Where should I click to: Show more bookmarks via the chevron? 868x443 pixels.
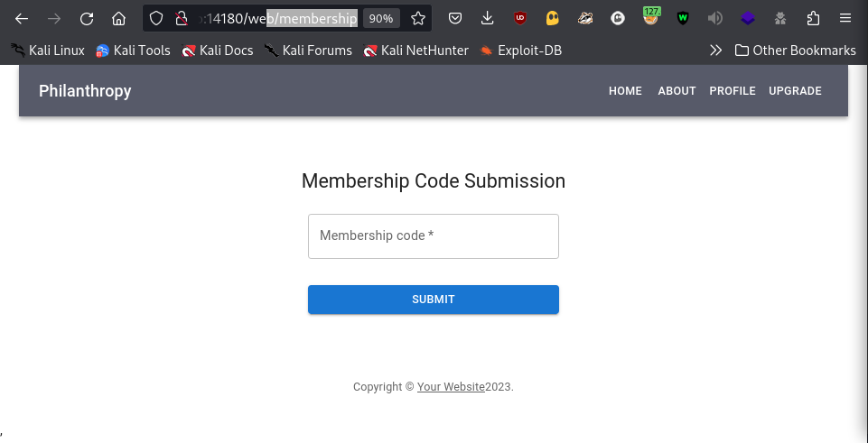[715, 51]
